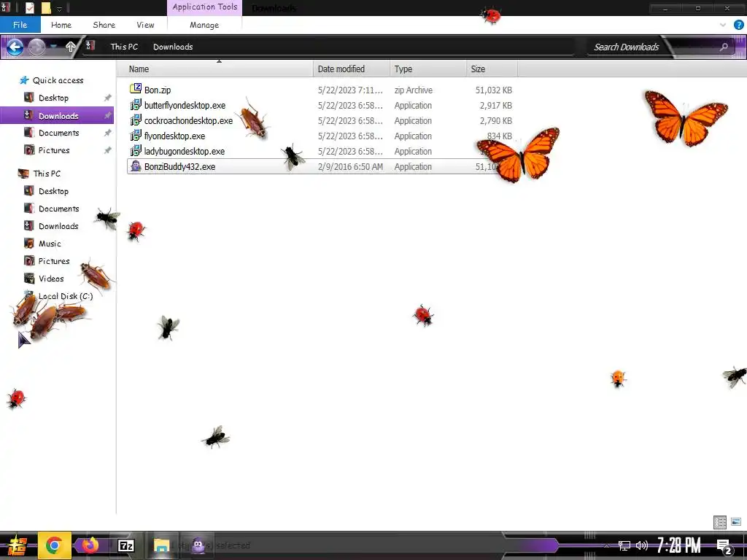Click This PC in the address bar
Screen dimensions: 747x560
pyautogui.click(x=124, y=47)
